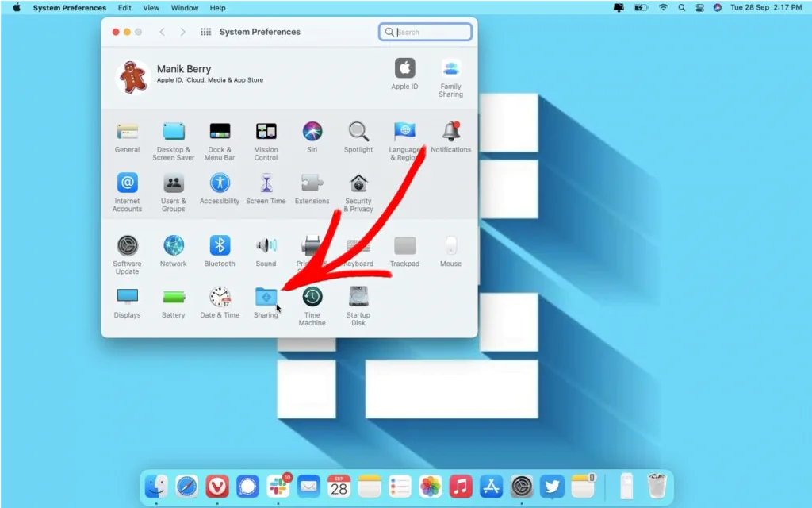Click the back navigation chevron

tap(163, 32)
